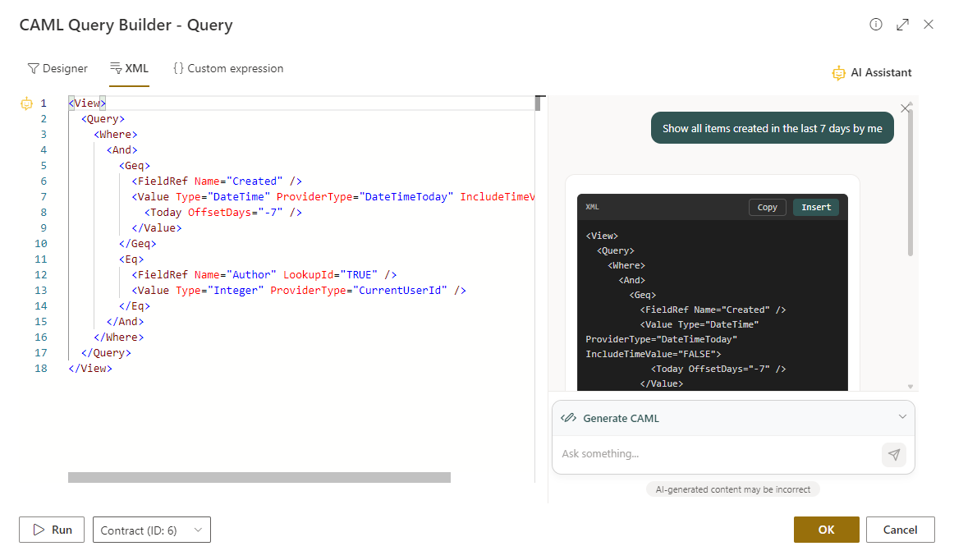Click the curly braces Custom expression icon
The image size is (954, 560).
tap(179, 68)
